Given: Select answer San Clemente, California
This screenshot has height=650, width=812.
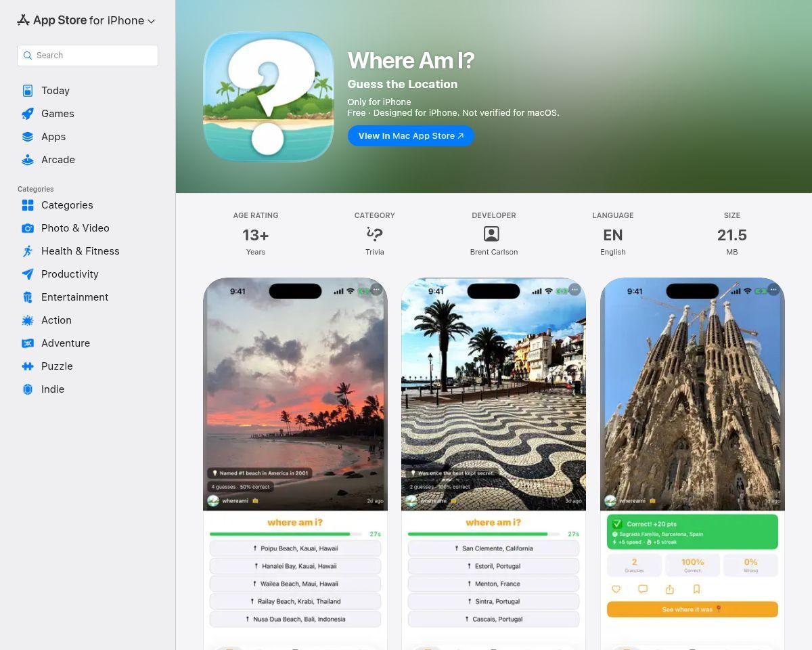Looking at the screenshot, I should [x=493, y=548].
